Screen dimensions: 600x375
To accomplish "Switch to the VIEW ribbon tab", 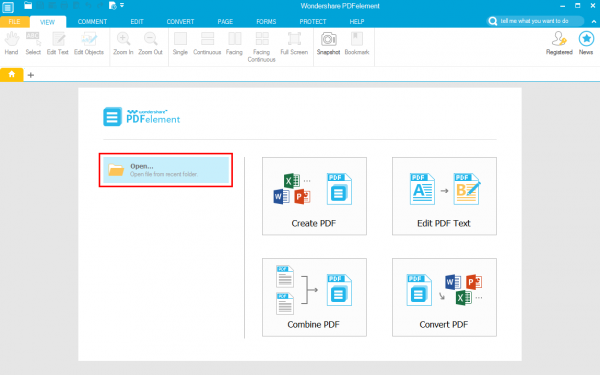I will pyautogui.click(x=47, y=22).
